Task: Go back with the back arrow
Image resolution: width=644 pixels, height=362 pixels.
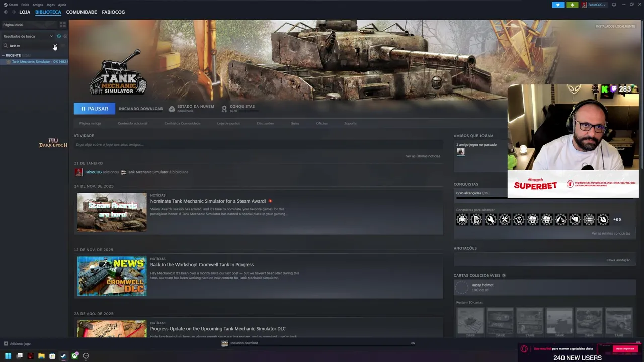Action: [x=6, y=12]
